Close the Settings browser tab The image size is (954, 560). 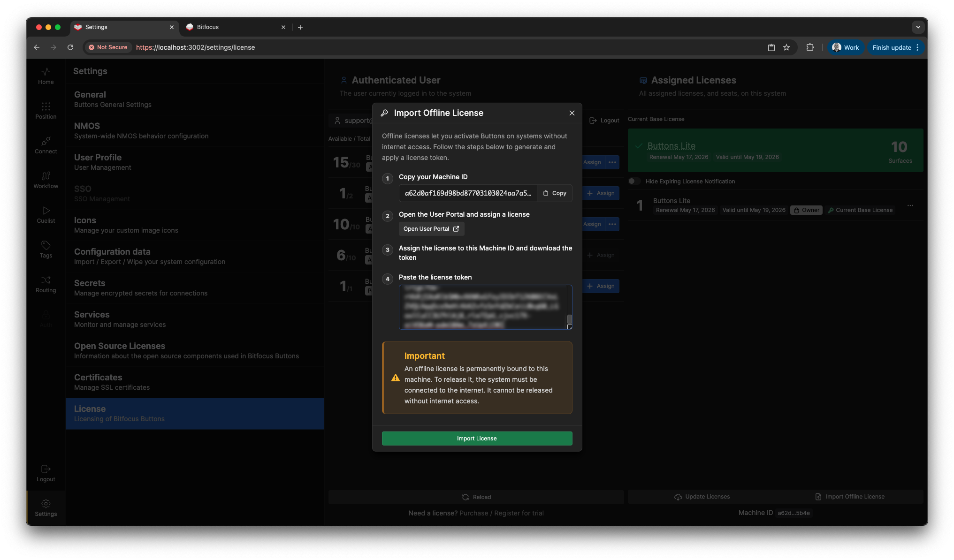(x=172, y=27)
